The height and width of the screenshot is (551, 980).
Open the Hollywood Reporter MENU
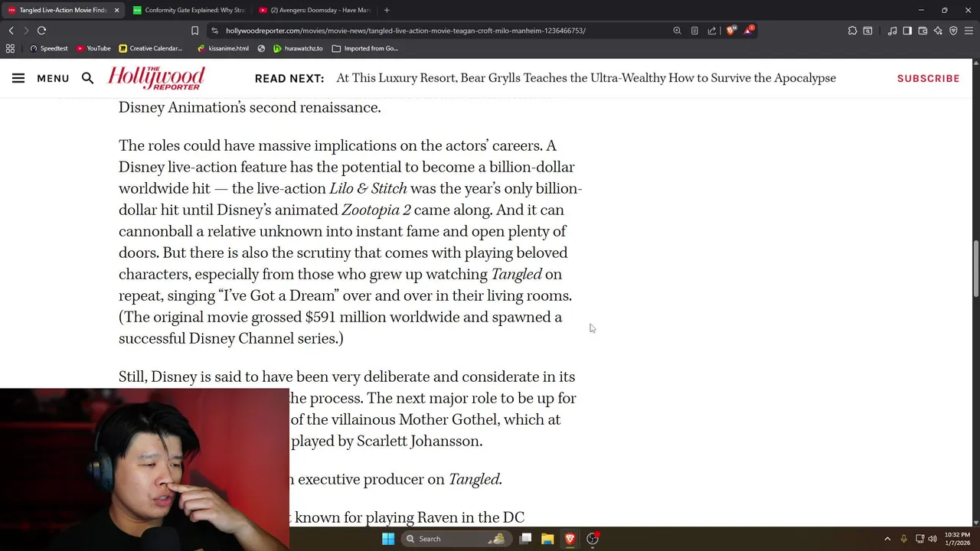click(41, 78)
